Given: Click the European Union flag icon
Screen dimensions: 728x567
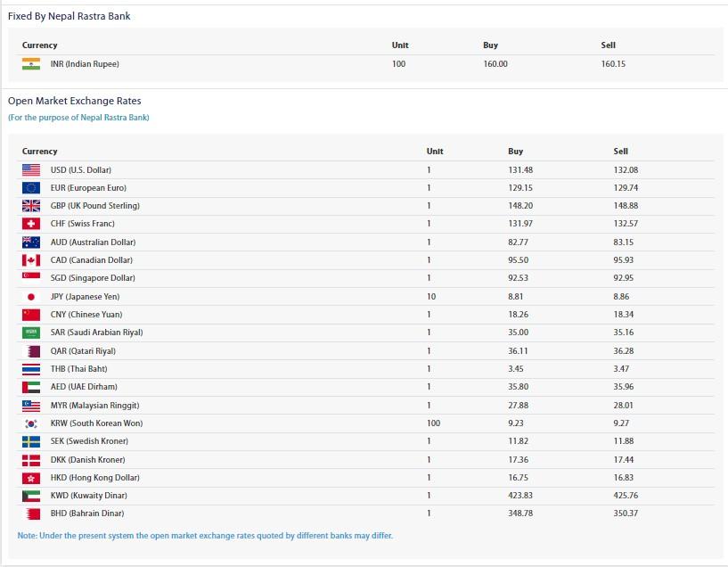Looking at the screenshot, I should (31, 188).
